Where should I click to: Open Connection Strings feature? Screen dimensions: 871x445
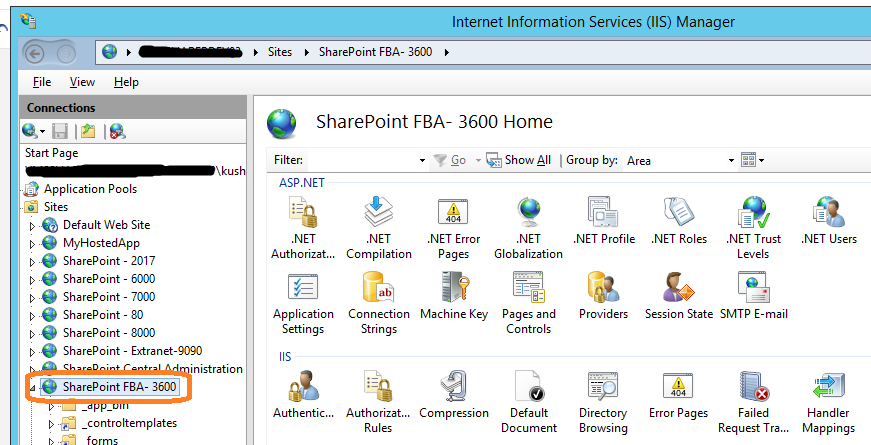pyautogui.click(x=379, y=303)
